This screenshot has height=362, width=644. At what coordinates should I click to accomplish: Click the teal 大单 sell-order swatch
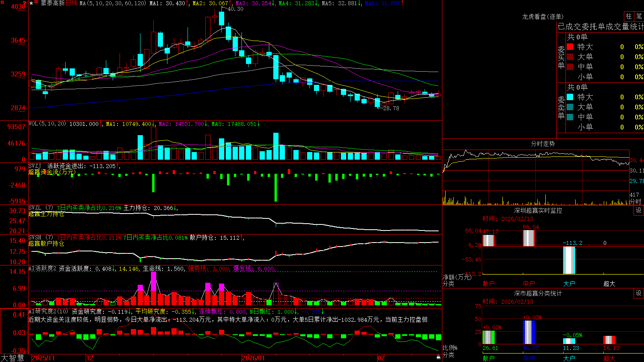click(570, 107)
